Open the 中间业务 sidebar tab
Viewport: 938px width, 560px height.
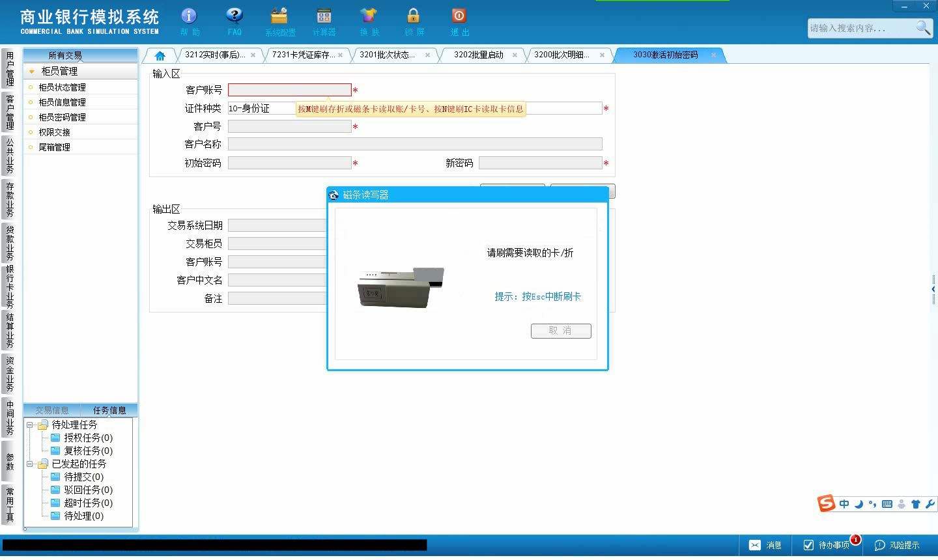[x=10, y=418]
